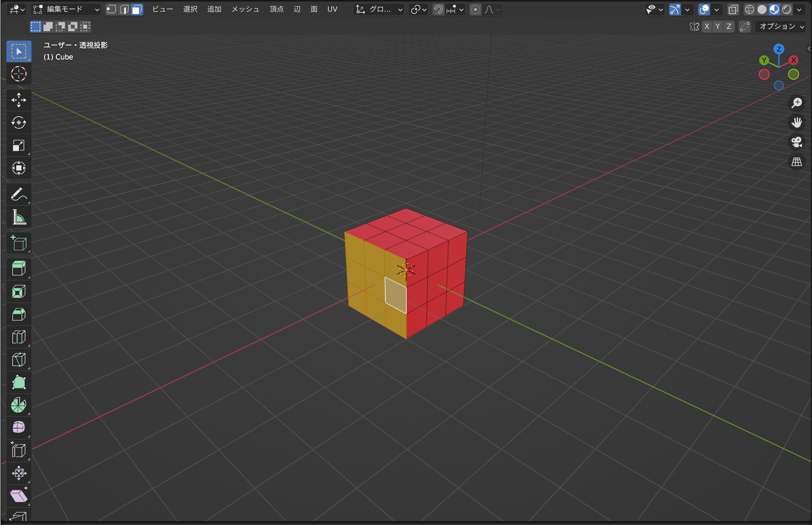812x525 pixels.
Task: Open the editor type dropdown
Action: [x=17, y=9]
